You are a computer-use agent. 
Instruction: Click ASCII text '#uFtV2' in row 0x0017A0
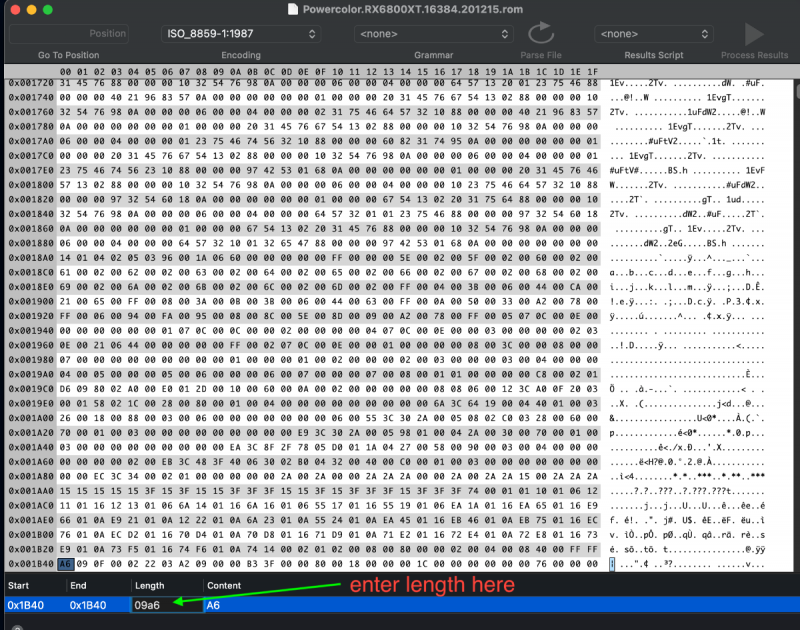pos(663,141)
